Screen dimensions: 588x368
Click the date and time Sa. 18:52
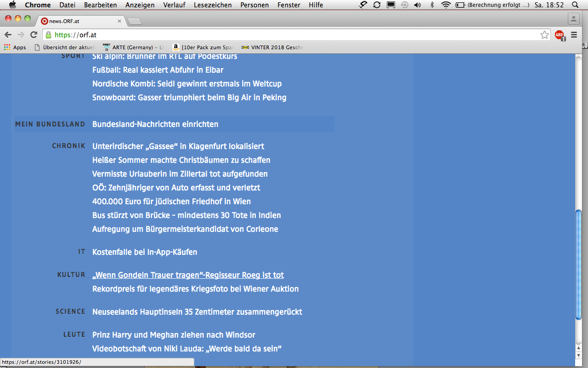click(548, 5)
